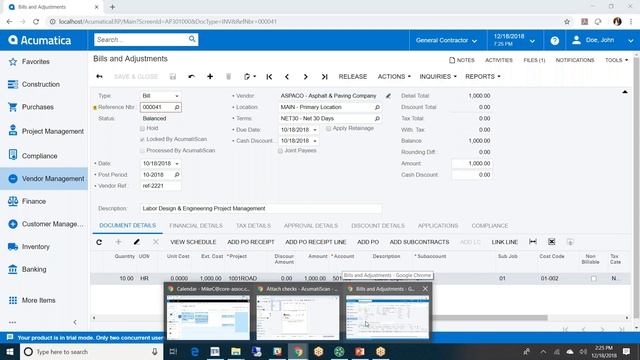Add a new bill record
This screenshot has width=640, height=360.
coord(210,76)
